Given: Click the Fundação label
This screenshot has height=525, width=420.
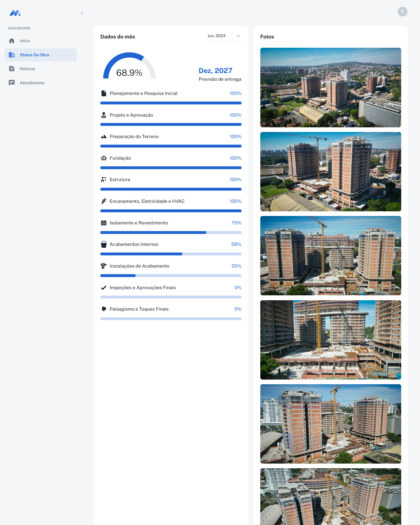Looking at the screenshot, I should [x=120, y=158].
